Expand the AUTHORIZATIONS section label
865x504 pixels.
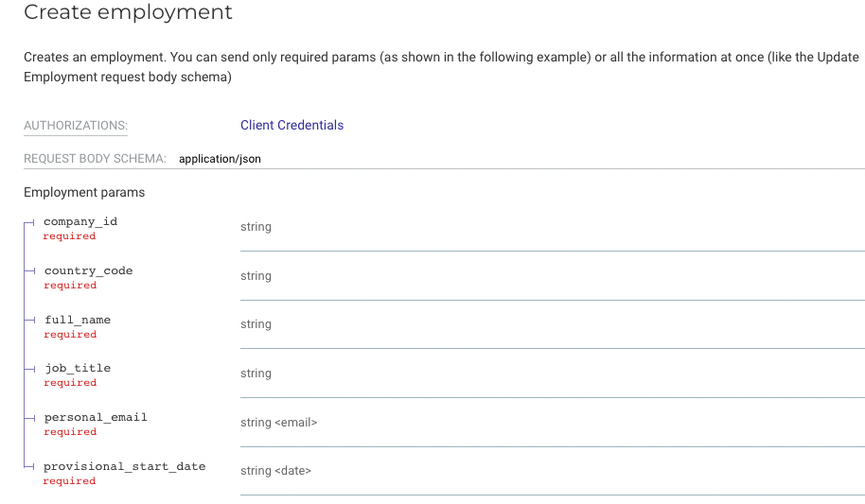coord(75,126)
